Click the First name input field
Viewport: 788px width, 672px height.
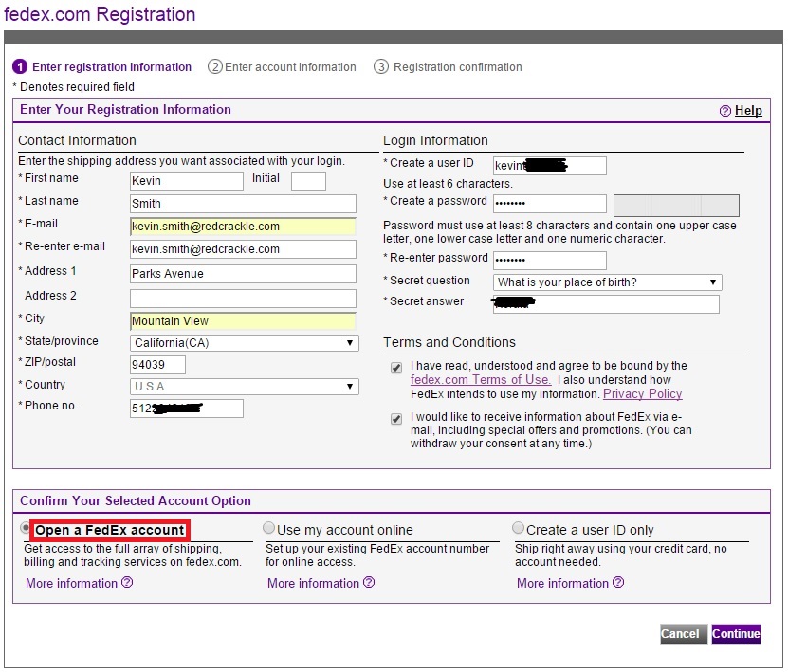click(x=186, y=180)
